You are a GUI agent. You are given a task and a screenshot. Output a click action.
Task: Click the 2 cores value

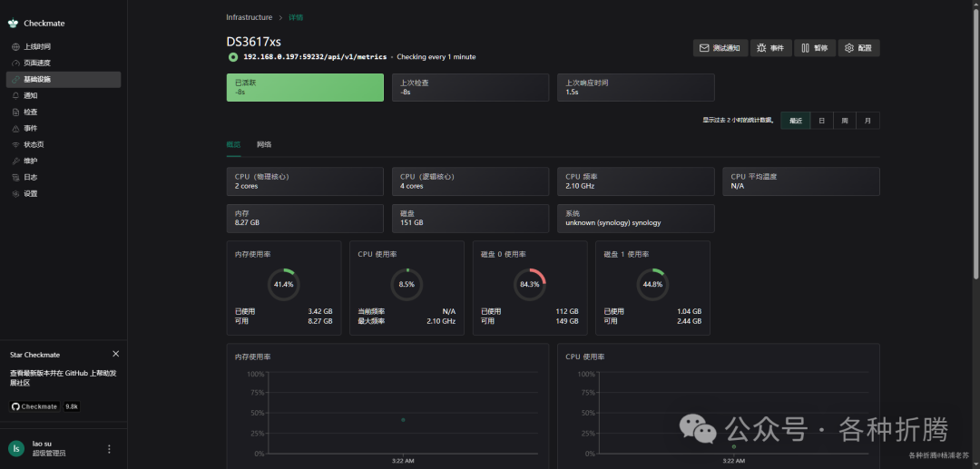coord(246,186)
